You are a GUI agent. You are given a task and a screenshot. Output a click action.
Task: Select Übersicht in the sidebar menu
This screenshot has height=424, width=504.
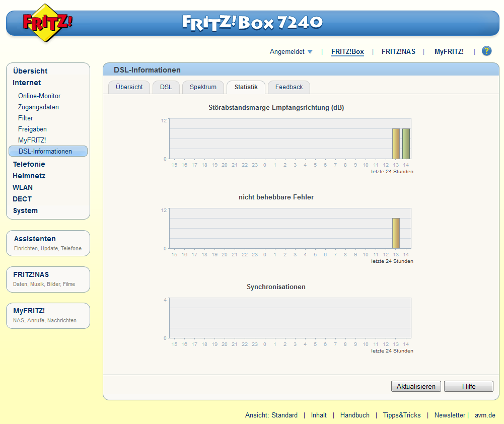pos(30,71)
